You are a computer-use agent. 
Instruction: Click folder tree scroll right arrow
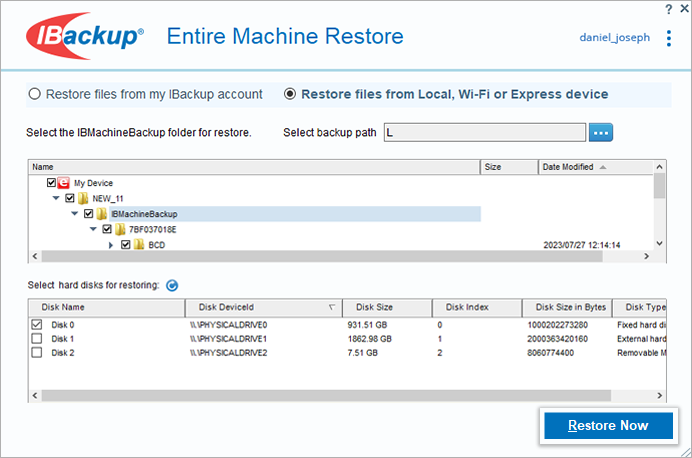pos(647,256)
